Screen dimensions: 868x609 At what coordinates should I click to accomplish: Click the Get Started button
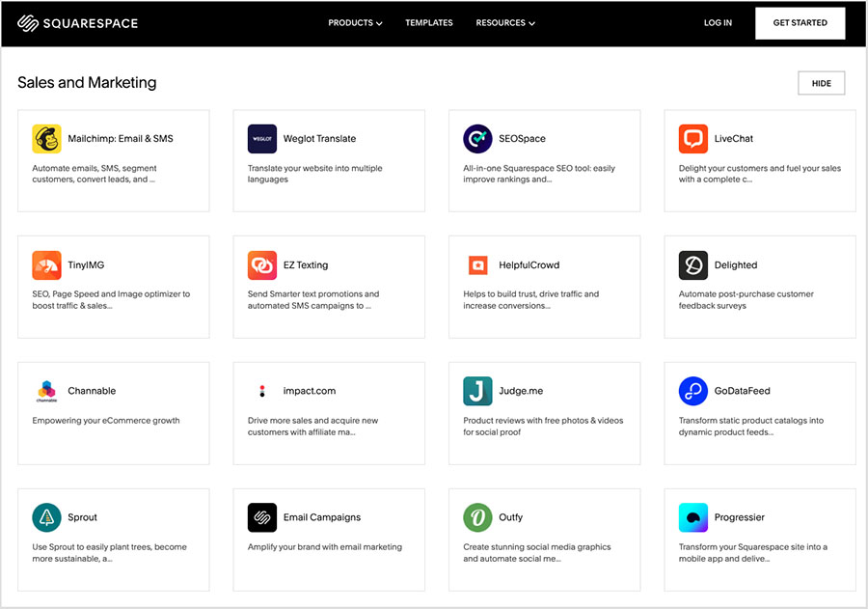coord(800,23)
